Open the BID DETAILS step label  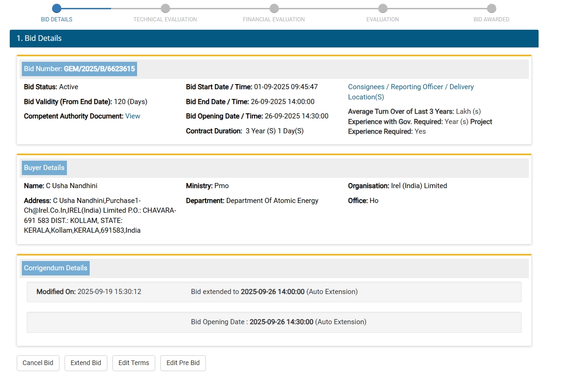tap(57, 20)
